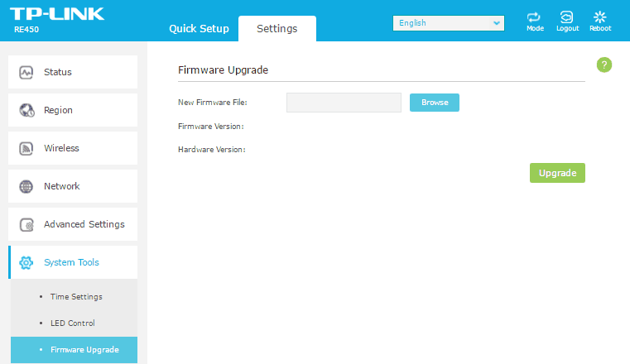Viewport: 630px width, 364px height.
Task: Click the Firmware Upgrade heading
Action: [x=223, y=69]
